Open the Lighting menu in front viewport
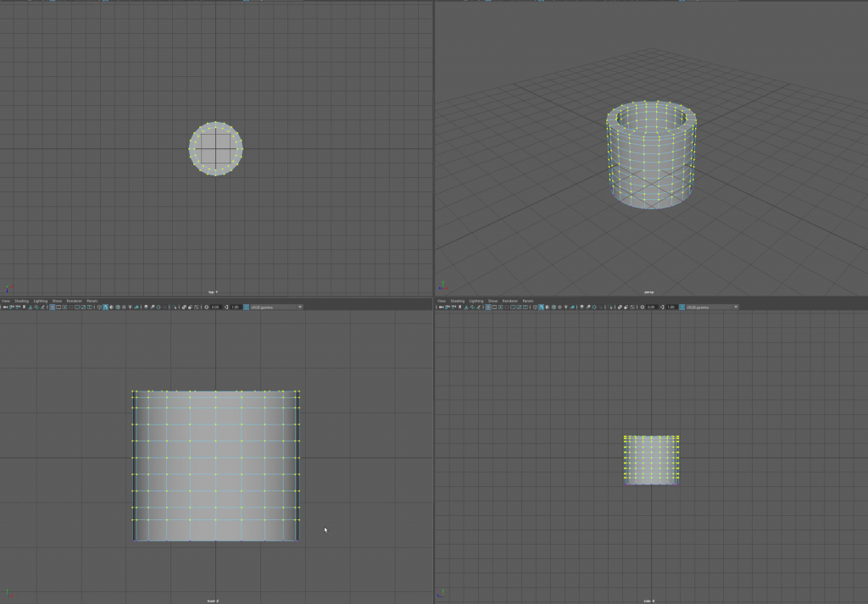Viewport: 868px width, 604px height. (x=40, y=301)
